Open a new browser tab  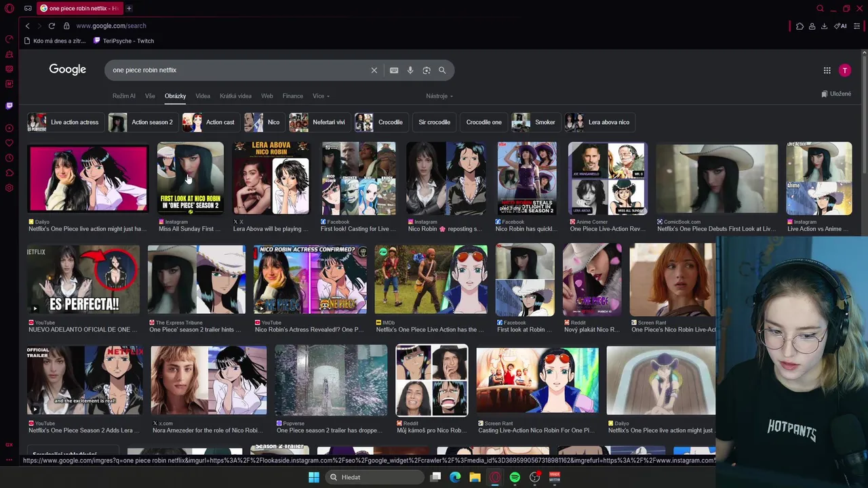point(129,8)
